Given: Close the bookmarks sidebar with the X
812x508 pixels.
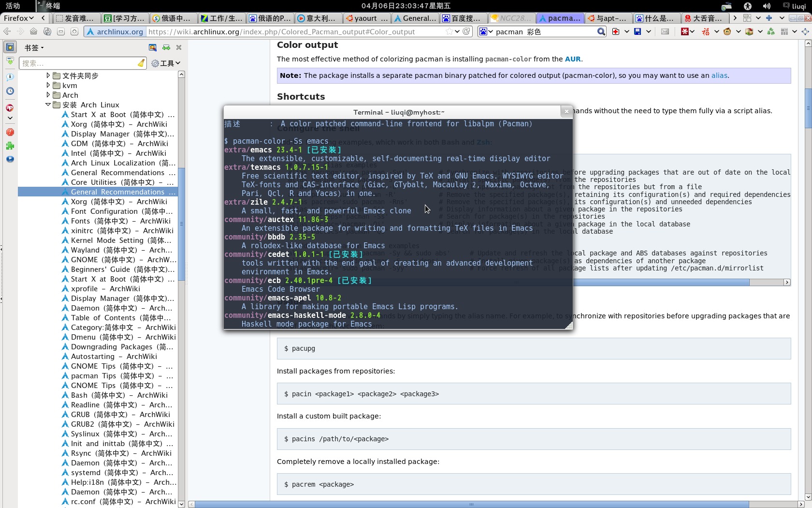Looking at the screenshot, I should pos(179,47).
